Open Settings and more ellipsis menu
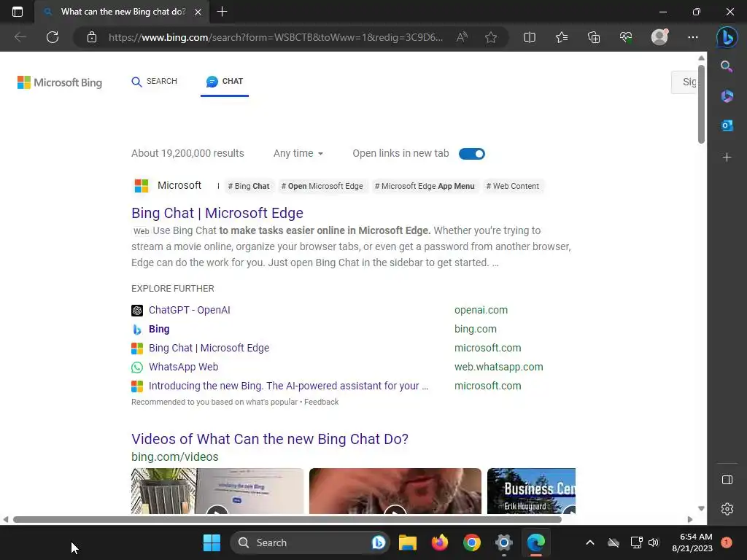Screen dimensions: 747x560 click(693, 37)
